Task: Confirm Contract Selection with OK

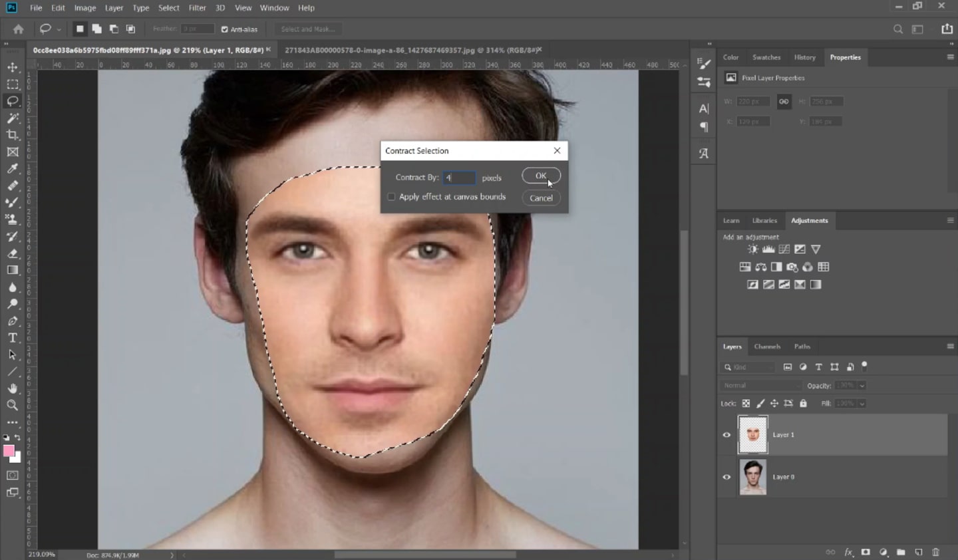Action: pos(540,176)
